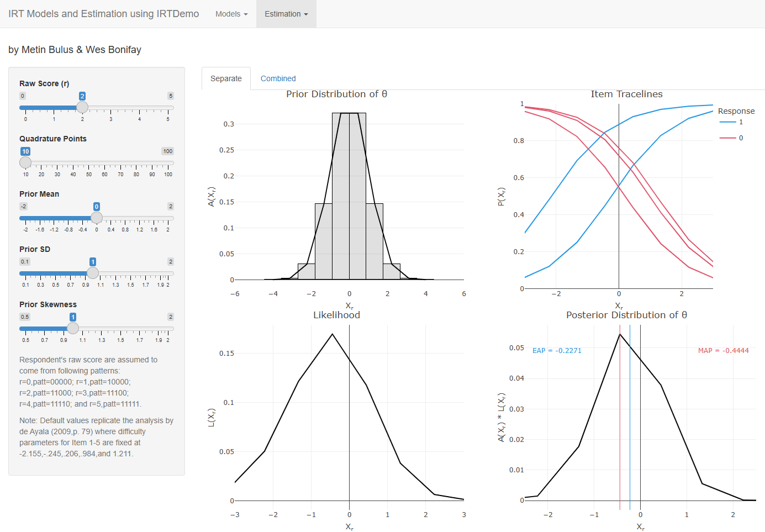
Task: Click the Prior SD minimum 0.1 label
Action: click(25, 262)
